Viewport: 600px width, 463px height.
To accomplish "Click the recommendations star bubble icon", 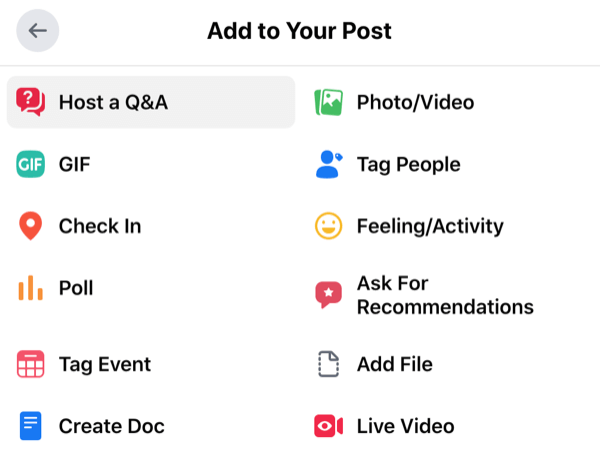I will pyautogui.click(x=328, y=295).
